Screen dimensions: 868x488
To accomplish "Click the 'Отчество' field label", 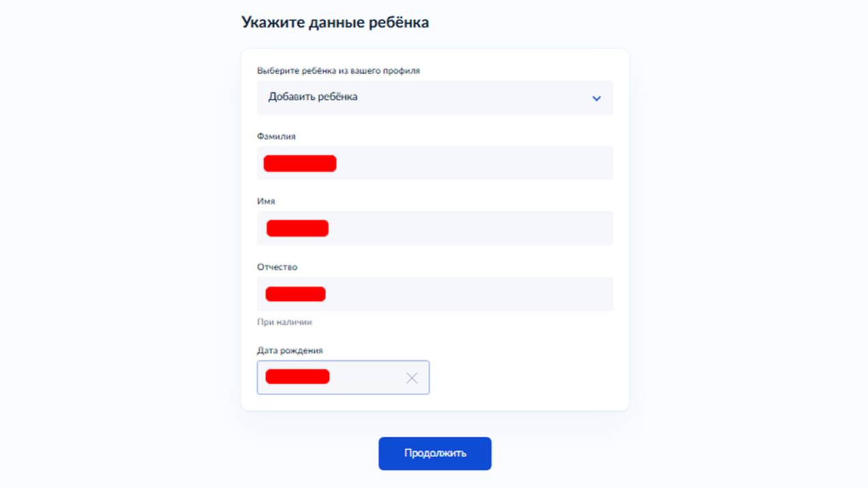I will point(277,267).
